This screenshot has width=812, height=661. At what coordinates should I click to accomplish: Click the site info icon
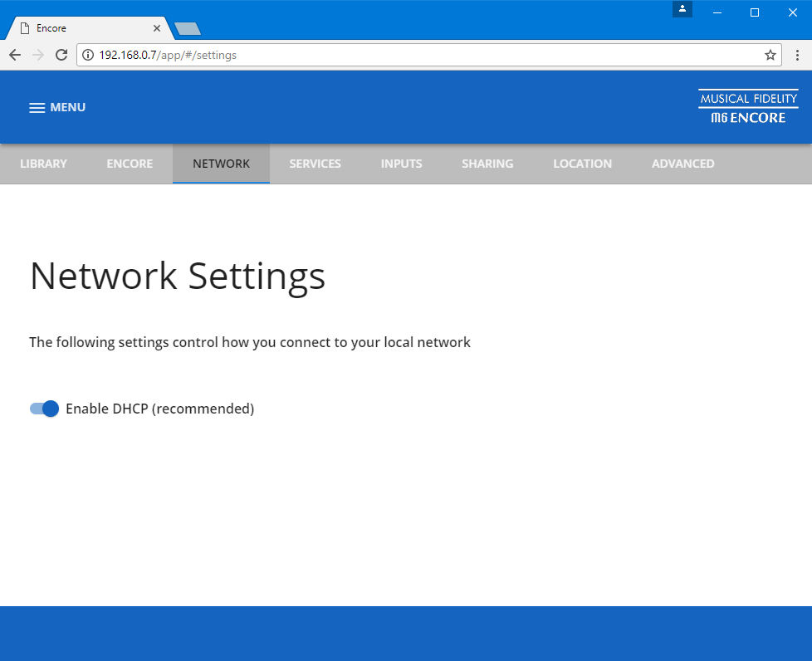pos(88,55)
